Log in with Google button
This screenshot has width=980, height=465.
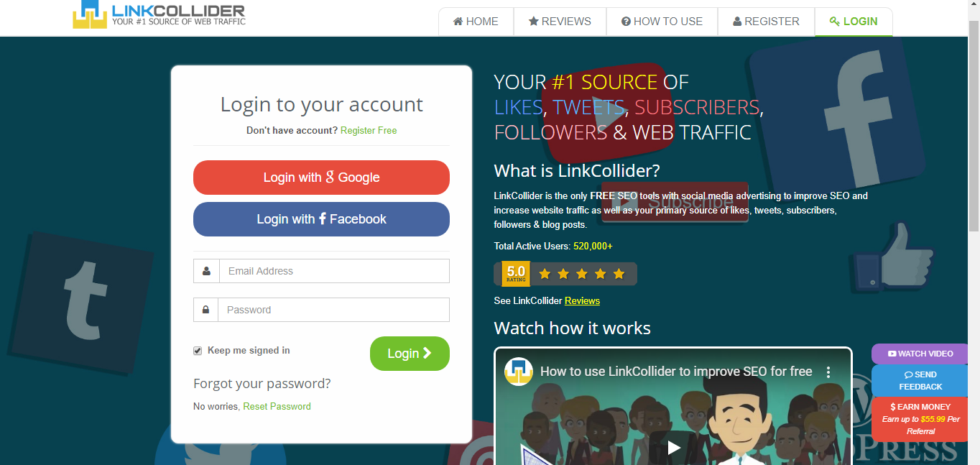[321, 178]
